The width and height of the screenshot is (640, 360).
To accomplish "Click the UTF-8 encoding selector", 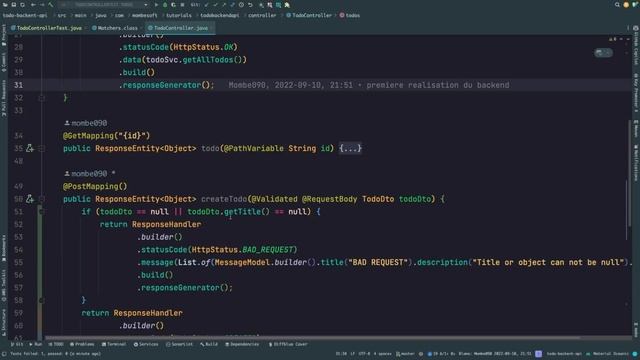I will (364, 354).
